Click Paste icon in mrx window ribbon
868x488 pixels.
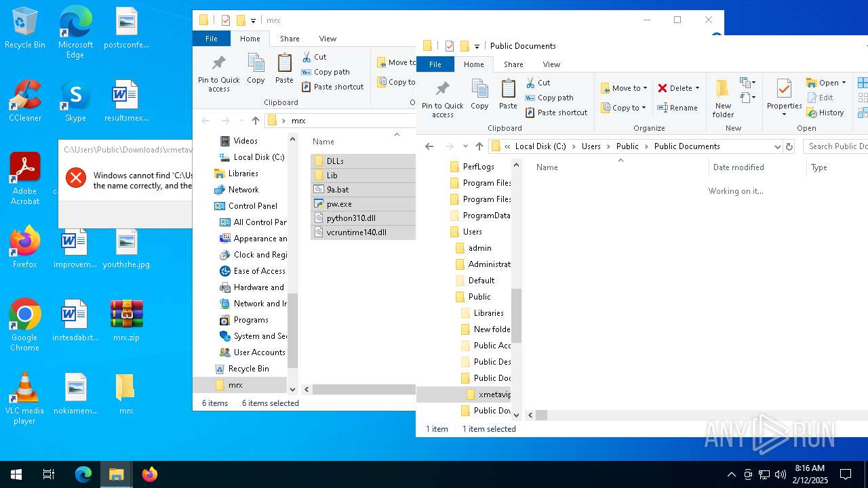284,68
